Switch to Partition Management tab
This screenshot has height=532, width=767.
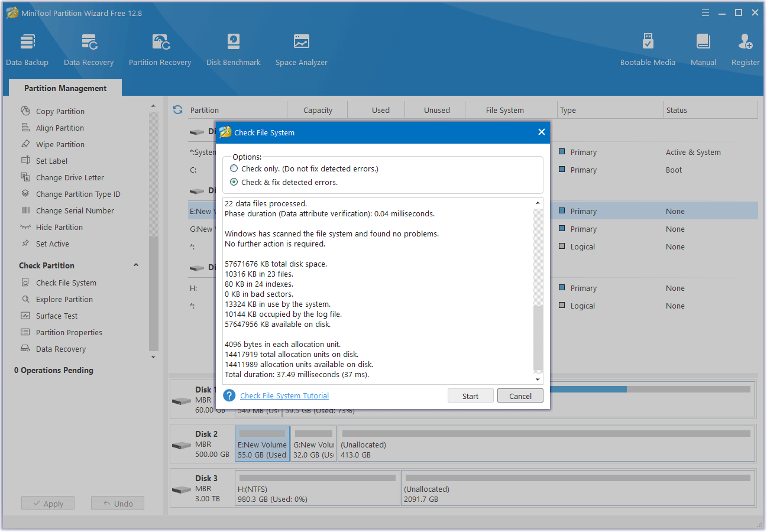pyautogui.click(x=65, y=88)
